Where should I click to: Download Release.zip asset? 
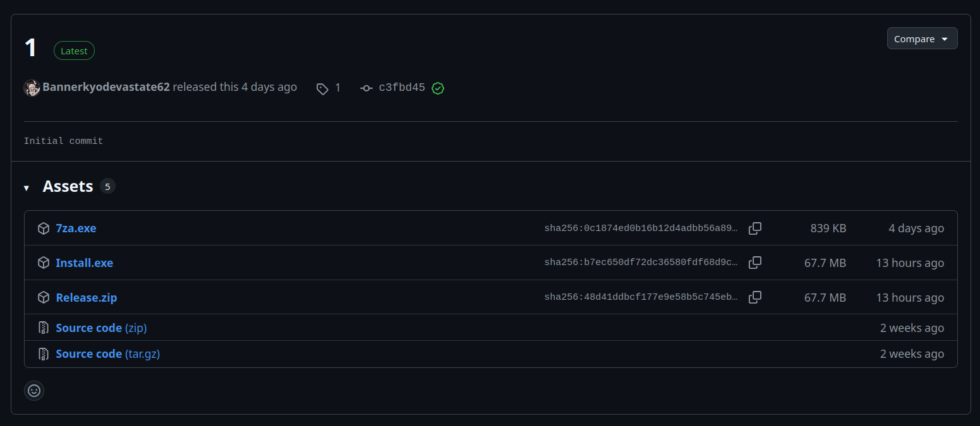(87, 298)
